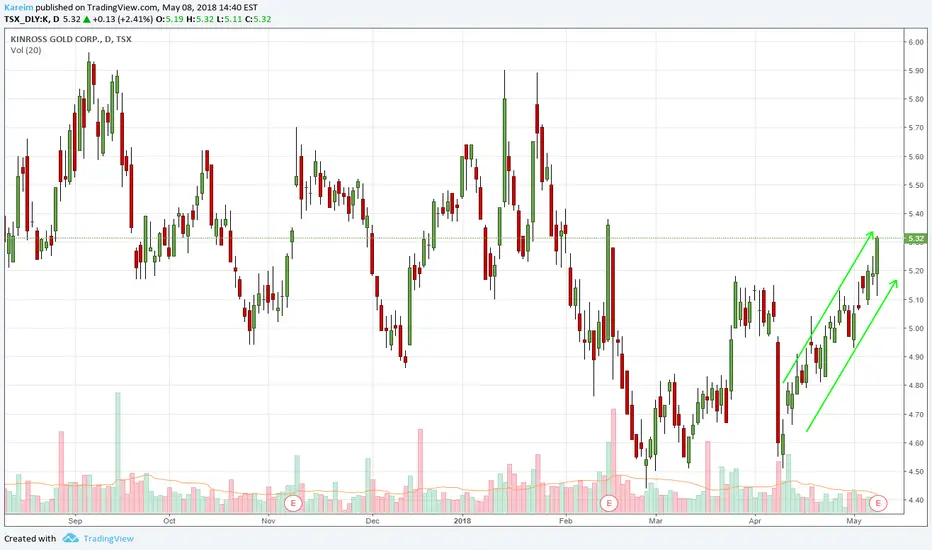Viewport: 932px width, 550px height.
Task: Click the Dec date axis label
Action: pos(372,521)
